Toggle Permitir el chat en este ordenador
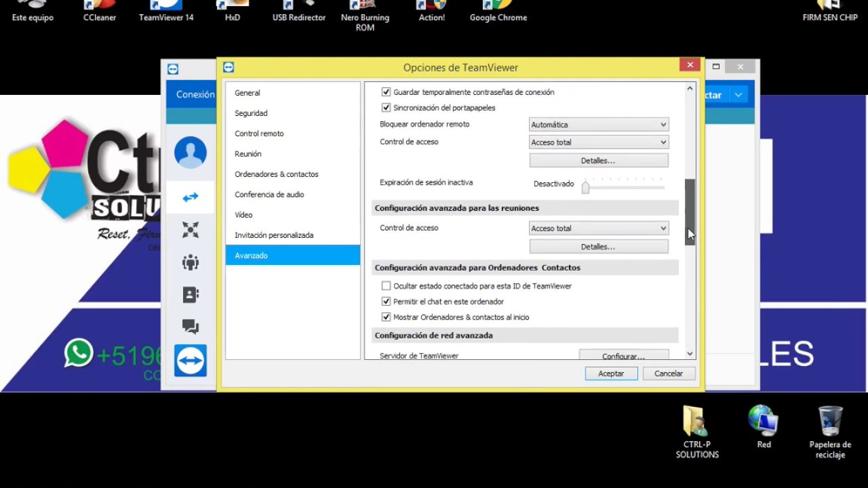 pos(387,302)
